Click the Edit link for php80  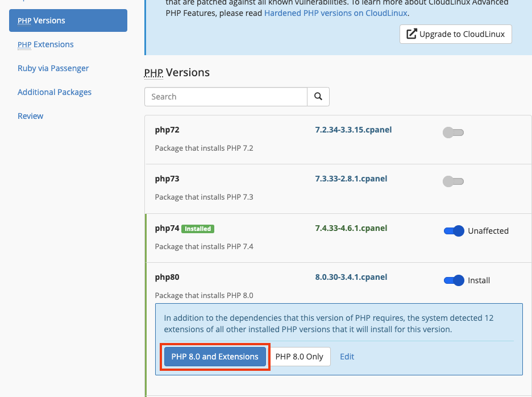tap(347, 357)
